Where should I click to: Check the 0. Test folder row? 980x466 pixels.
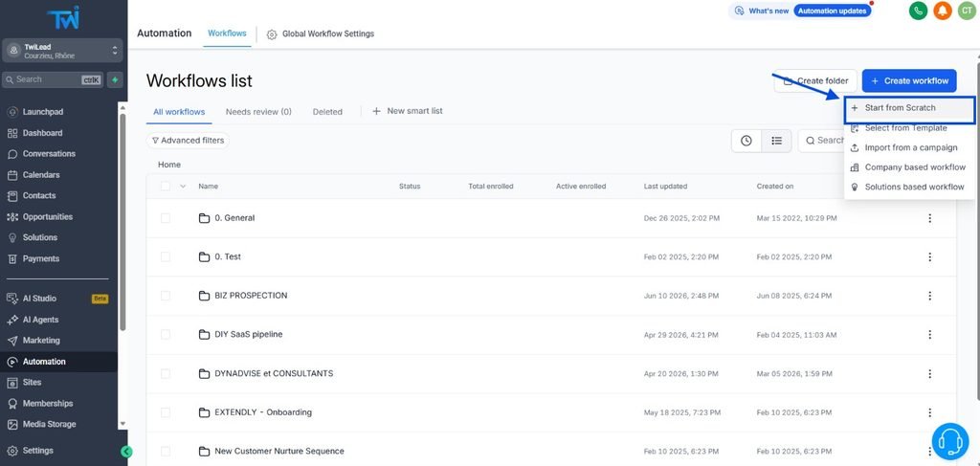pyautogui.click(x=165, y=256)
